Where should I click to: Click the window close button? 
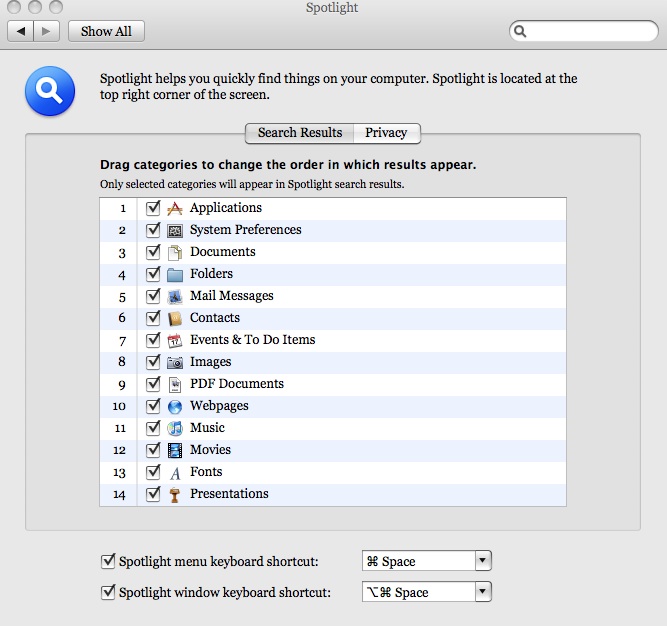(14, 7)
